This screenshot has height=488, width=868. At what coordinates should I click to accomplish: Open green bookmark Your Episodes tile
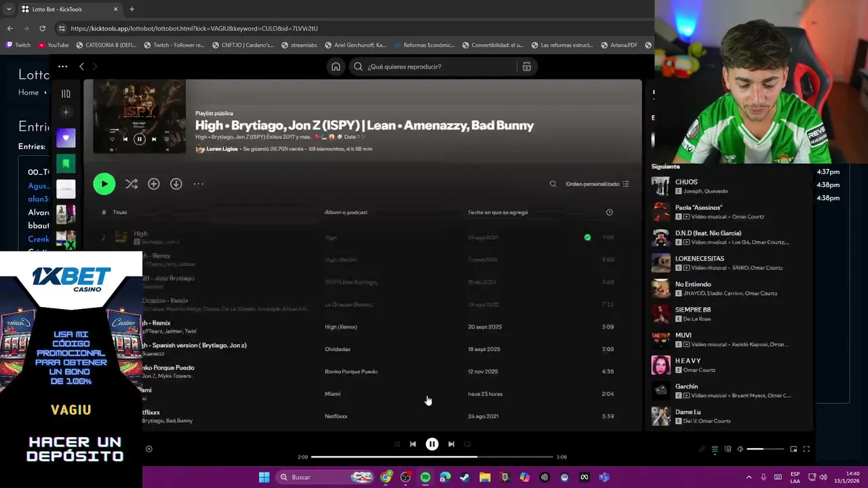pyautogui.click(x=66, y=163)
